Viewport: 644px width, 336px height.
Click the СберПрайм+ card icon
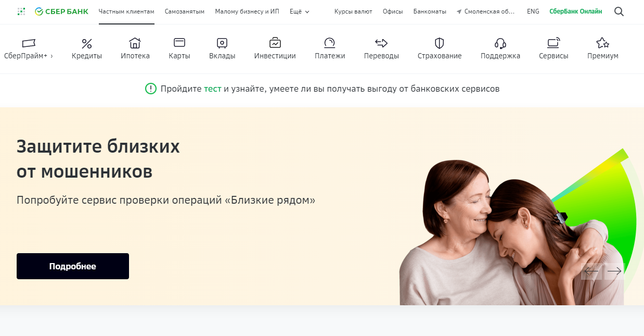tap(29, 43)
